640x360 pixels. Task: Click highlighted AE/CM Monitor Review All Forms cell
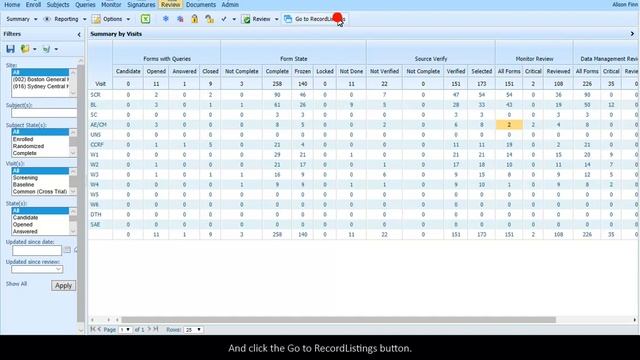click(509, 124)
